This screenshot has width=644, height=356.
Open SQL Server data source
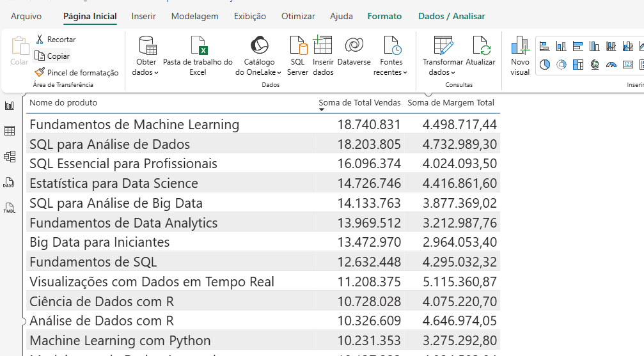coord(297,56)
